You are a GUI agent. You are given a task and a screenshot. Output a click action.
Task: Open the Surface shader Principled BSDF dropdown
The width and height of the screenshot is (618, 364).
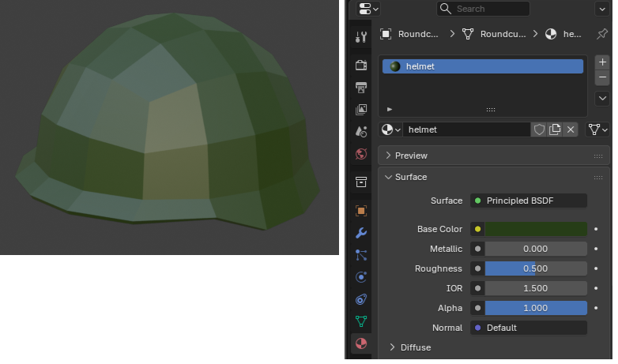529,201
